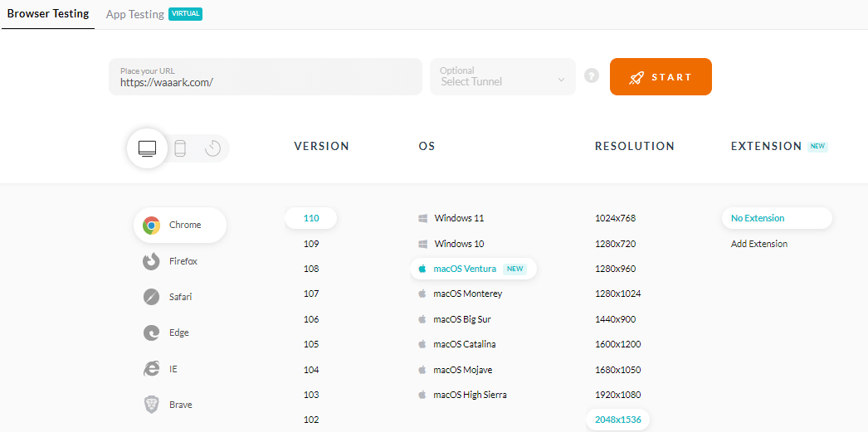Select Chrome version 103
The image size is (868, 432).
click(x=311, y=395)
